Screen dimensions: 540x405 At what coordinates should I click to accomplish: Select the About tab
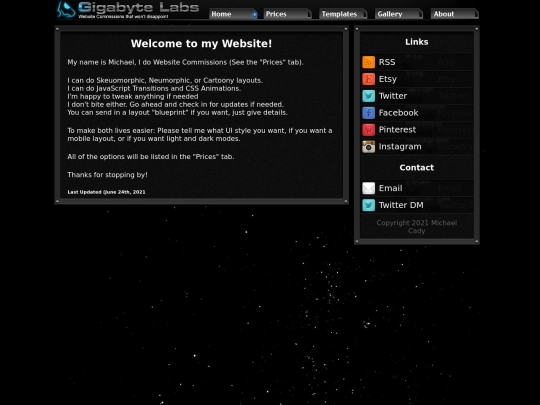[455, 14]
